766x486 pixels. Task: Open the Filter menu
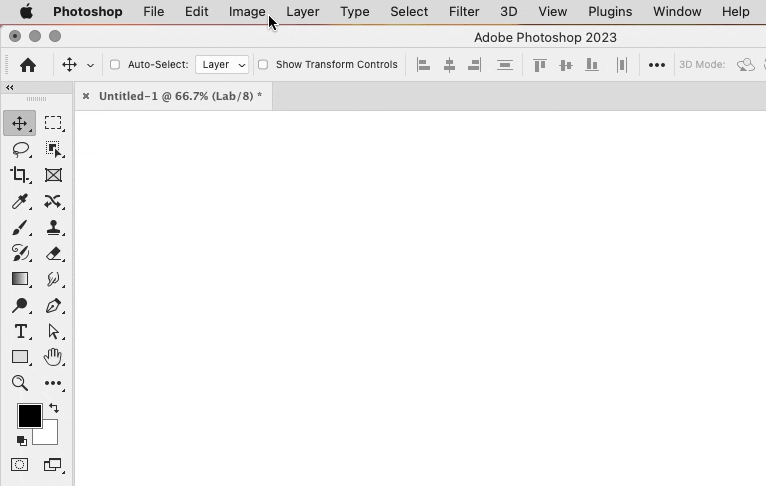(464, 11)
